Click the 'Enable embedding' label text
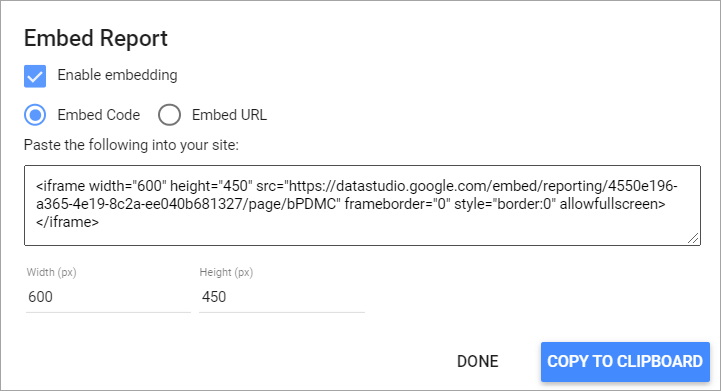721x391 pixels. point(117,75)
